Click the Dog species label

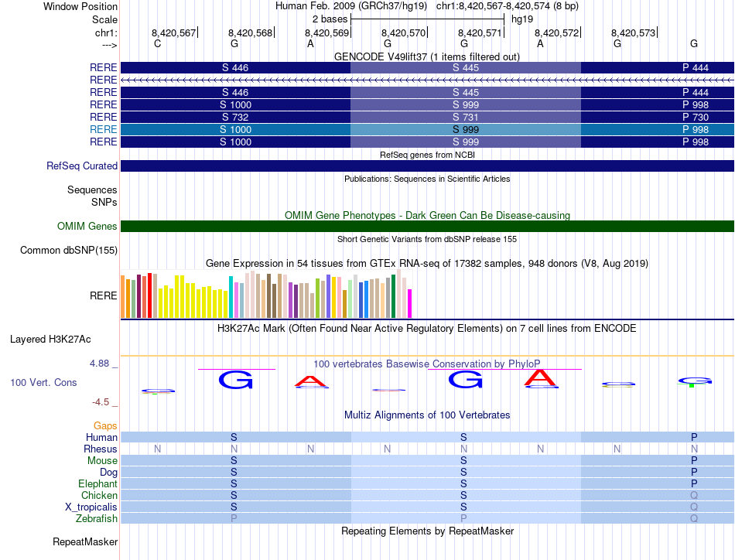point(109,473)
